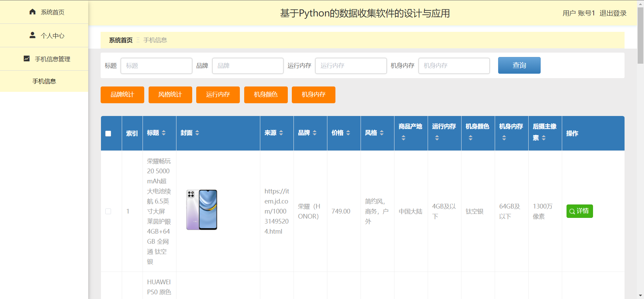Click the page vertical scrollbar thumb
This screenshot has width=644, height=299.
(640, 36)
